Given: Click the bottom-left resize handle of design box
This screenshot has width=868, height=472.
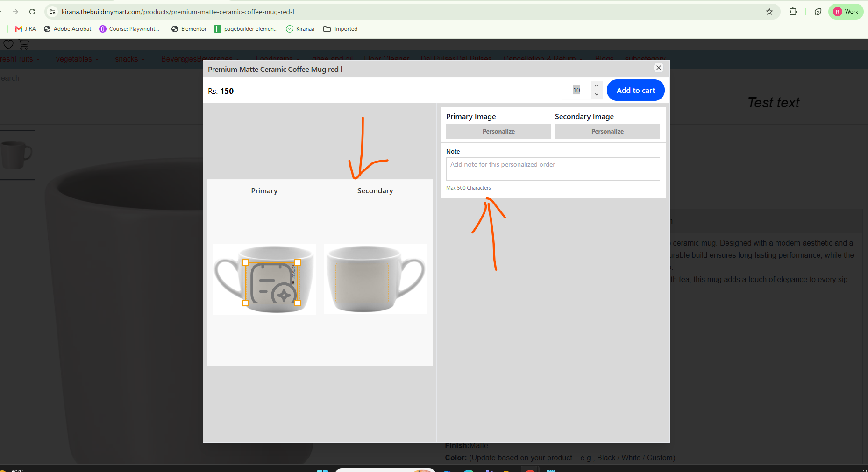Looking at the screenshot, I should click(245, 303).
